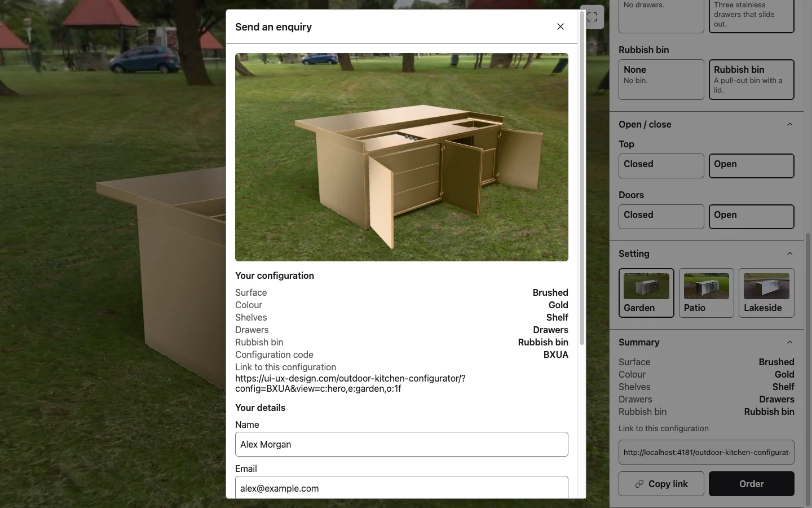Click the Gold colour value in dialog
The width and height of the screenshot is (812, 508).
[558, 305]
